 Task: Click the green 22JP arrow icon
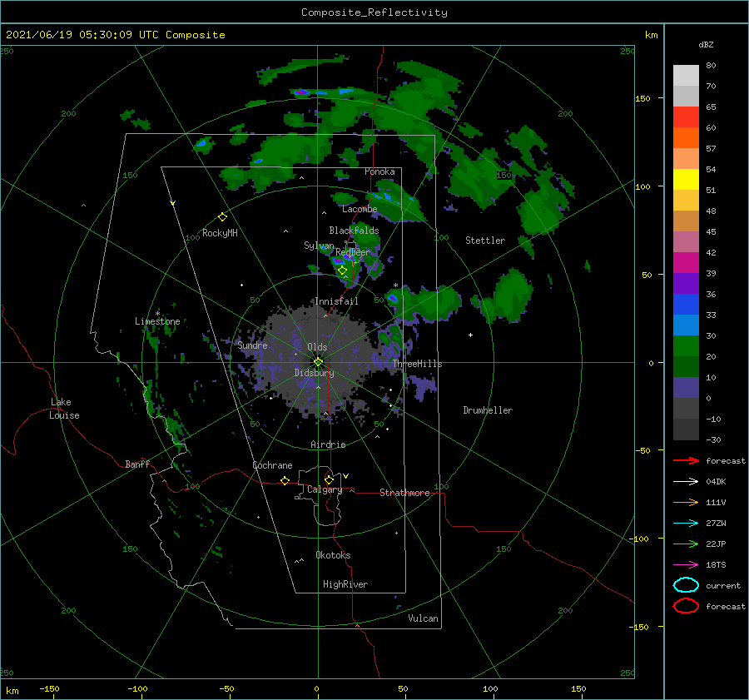click(x=686, y=544)
